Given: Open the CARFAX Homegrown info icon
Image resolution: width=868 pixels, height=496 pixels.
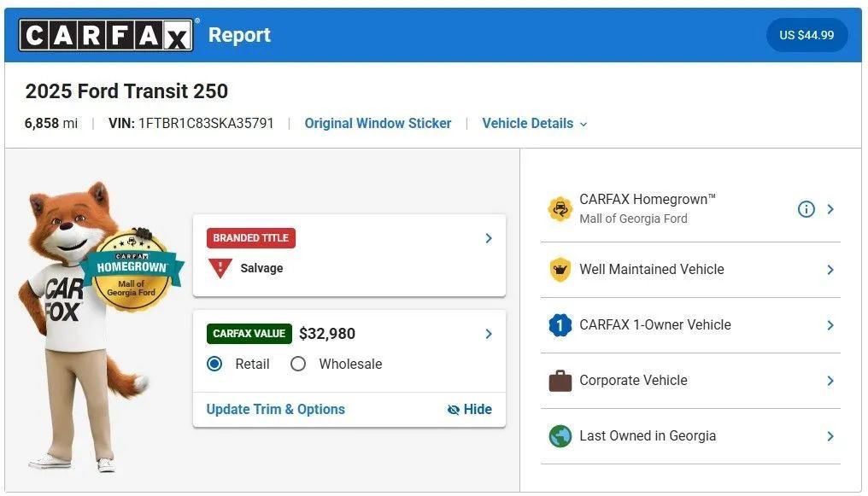Looking at the screenshot, I should (806, 209).
